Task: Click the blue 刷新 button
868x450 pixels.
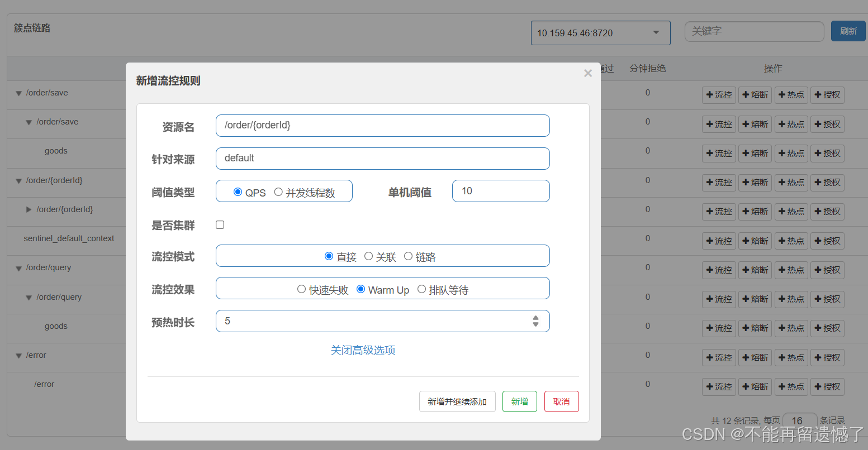Action: click(x=848, y=31)
